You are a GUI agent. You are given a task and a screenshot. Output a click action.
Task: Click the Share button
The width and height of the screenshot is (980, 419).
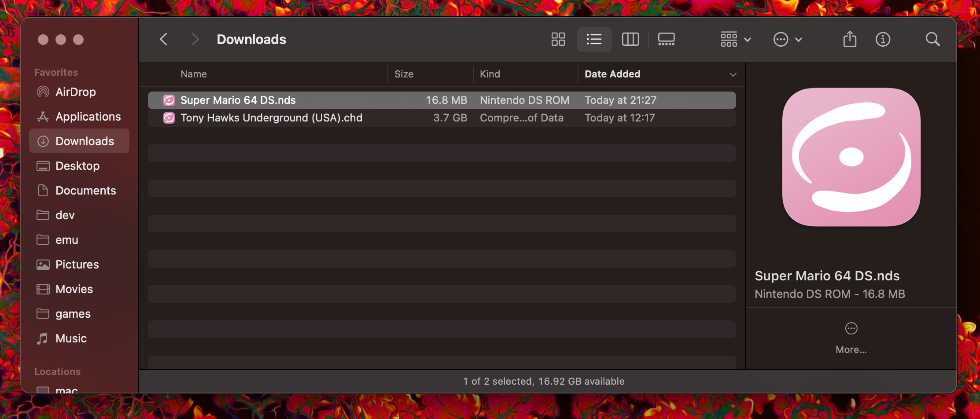click(850, 39)
